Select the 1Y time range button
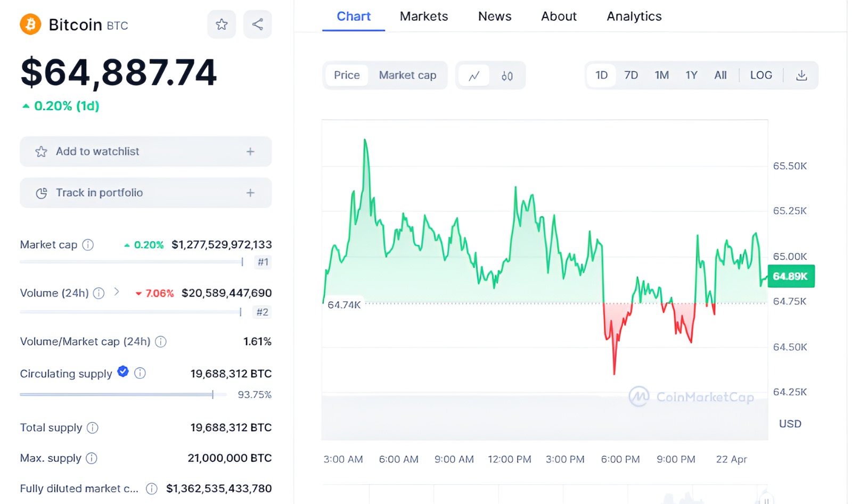Screen dimensions: 852x504 pos(691,75)
